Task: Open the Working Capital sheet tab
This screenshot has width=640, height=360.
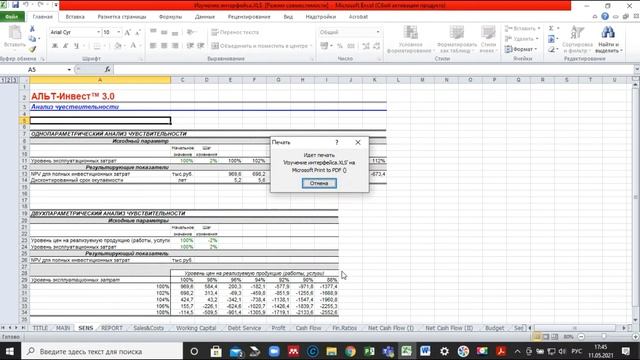Action: click(196, 328)
